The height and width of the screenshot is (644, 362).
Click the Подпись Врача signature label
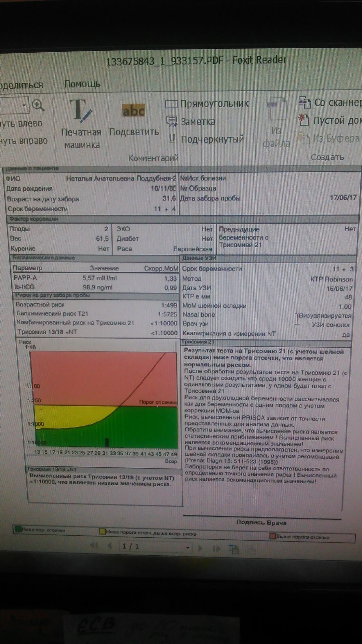pyautogui.click(x=261, y=523)
